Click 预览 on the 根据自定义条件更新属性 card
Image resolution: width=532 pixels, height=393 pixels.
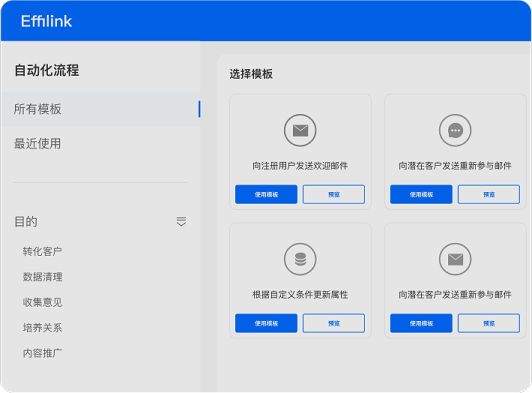(x=333, y=323)
